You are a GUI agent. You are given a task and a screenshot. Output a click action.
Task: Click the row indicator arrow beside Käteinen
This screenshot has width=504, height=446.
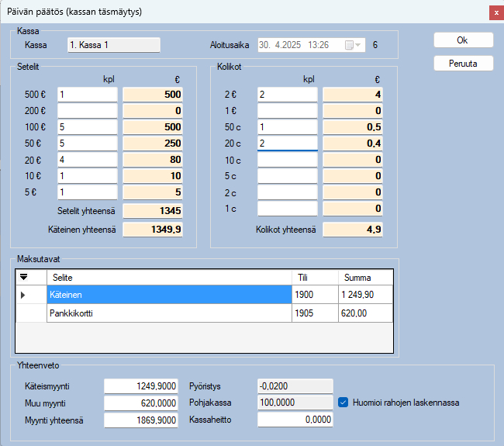click(22, 295)
